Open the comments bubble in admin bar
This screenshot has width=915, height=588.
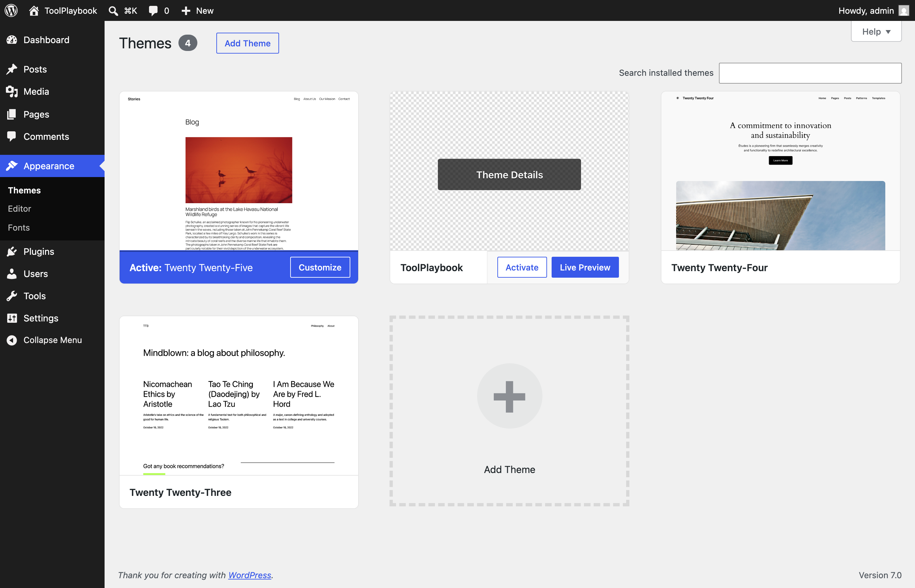click(153, 11)
